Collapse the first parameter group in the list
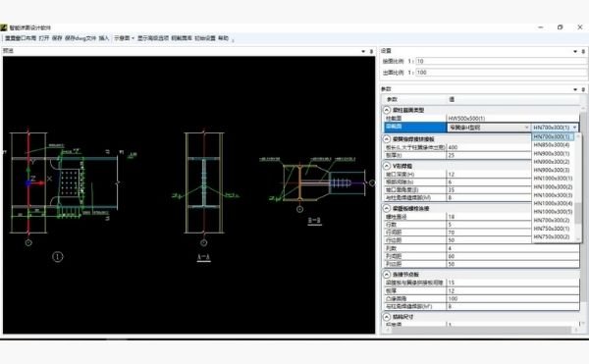Screen dimensions: 589x364 point(387,110)
